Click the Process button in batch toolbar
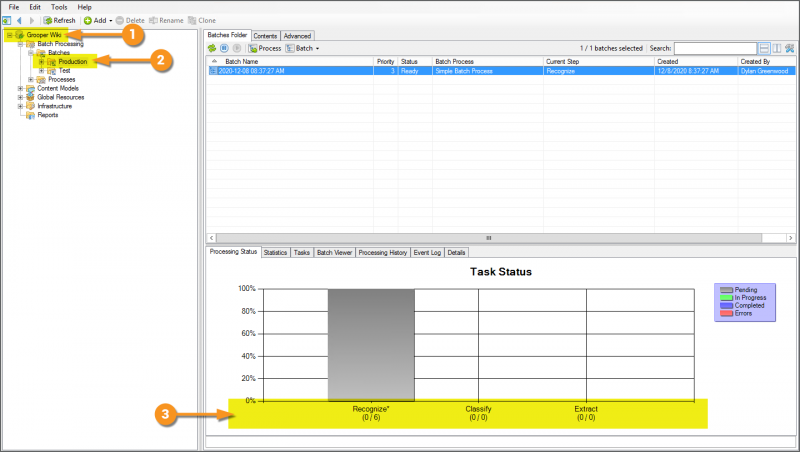 (x=265, y=48)
